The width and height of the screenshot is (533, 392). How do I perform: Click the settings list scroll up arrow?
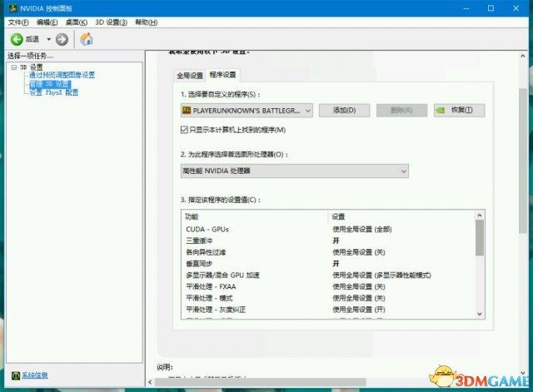(x=480, y=215)
